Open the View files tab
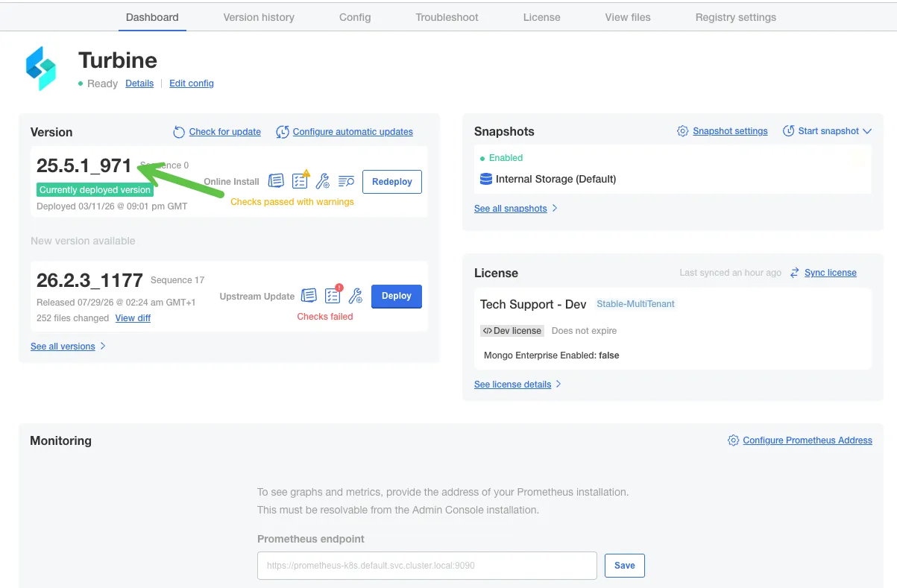The image size is (897, 588). 628,17
